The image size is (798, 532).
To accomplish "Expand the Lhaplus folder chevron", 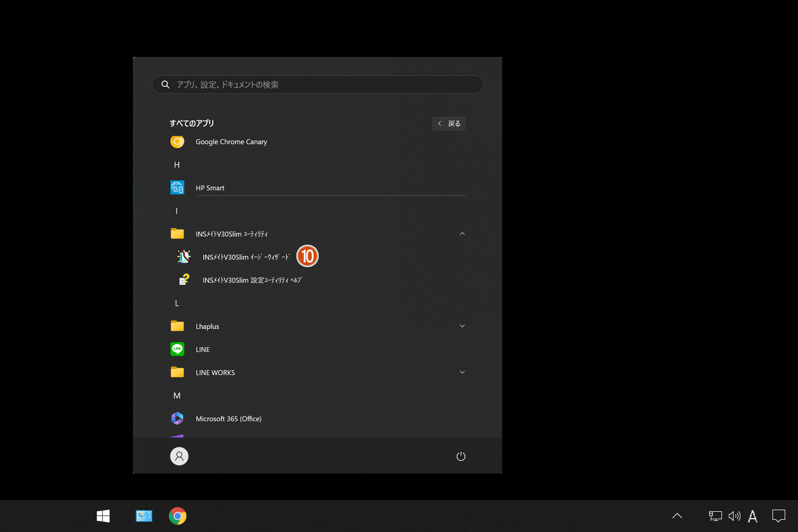I will [x=462, y=326].
